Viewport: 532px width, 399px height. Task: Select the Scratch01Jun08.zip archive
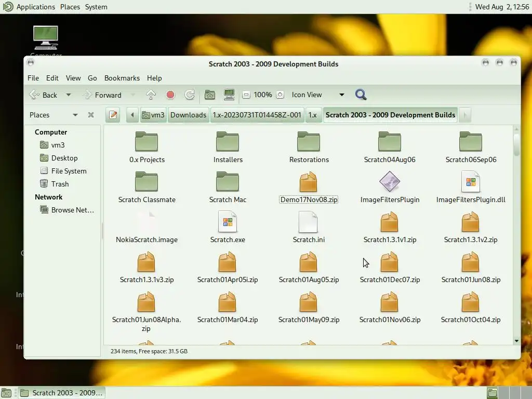471,268
